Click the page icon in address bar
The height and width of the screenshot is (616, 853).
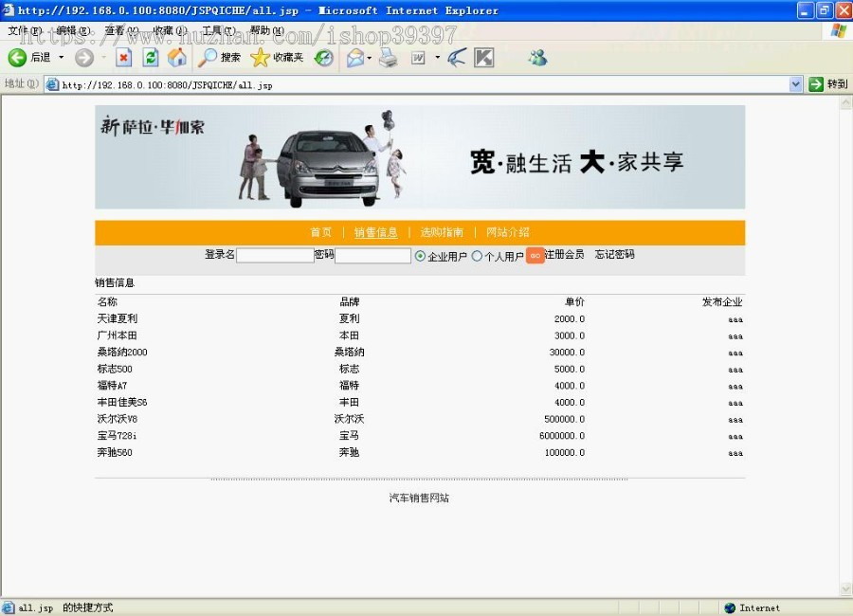(52, 84)
